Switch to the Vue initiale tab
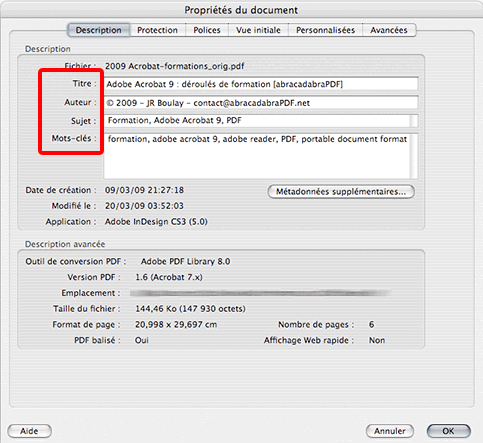Viewport: 483px width, 443px height. [x=258, y=30]
